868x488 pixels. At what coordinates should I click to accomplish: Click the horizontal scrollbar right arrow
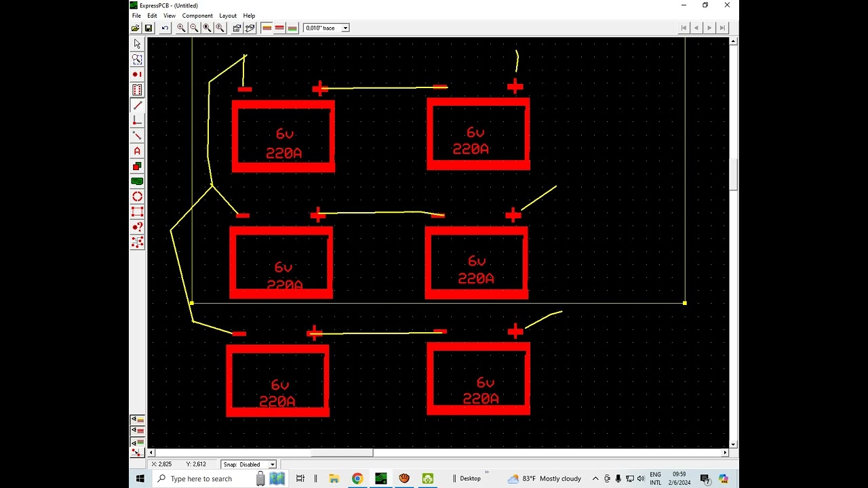pos(725,453)
